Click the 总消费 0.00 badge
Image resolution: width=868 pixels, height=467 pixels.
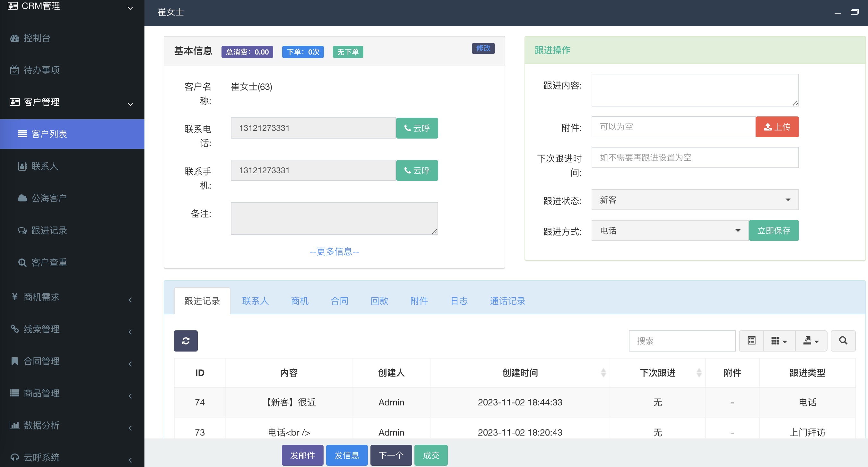(x=247, y=52)
